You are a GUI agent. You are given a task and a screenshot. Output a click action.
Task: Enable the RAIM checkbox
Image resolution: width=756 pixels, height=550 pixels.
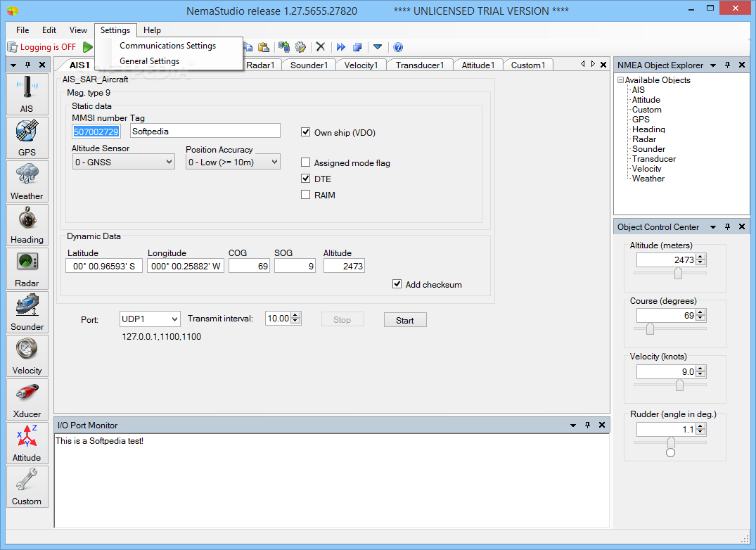pyautogui.click(x=305, y=195)
